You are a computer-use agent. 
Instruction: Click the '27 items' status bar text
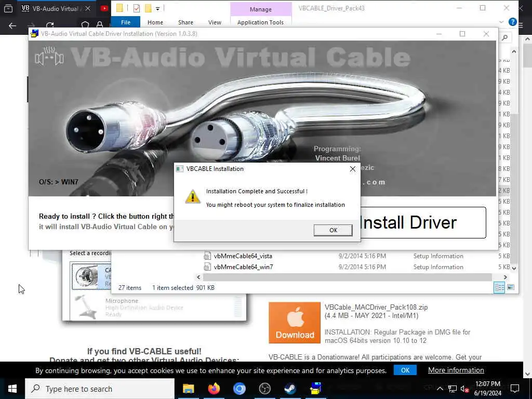pos(129,288)
